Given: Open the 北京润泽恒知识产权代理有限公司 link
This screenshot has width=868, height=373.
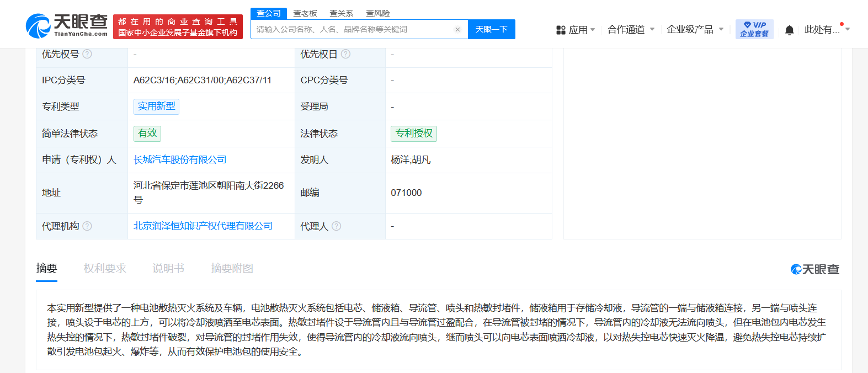Looking at the screenshot, I should coord(203,226).
